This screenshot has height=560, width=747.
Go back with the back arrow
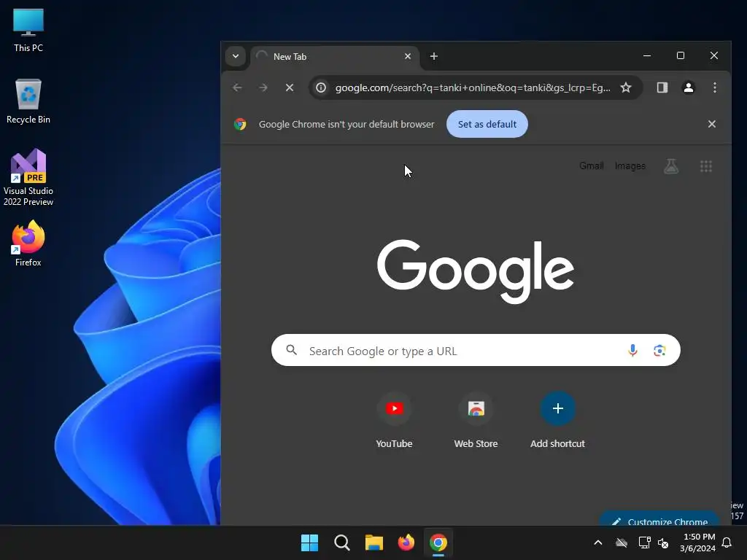coord(237,87)
